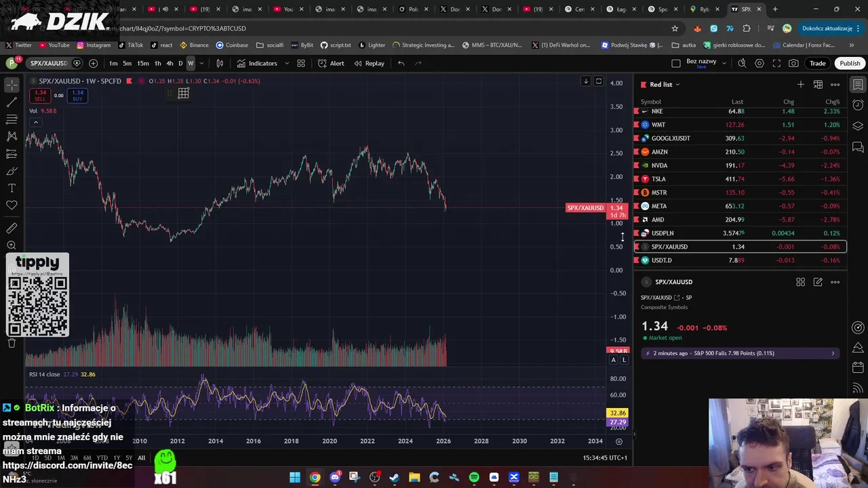Open the timeframe interval dropdown arrow
Viewport: 868px width, 488px height.
pyautogui.click(x=201, y=63)
